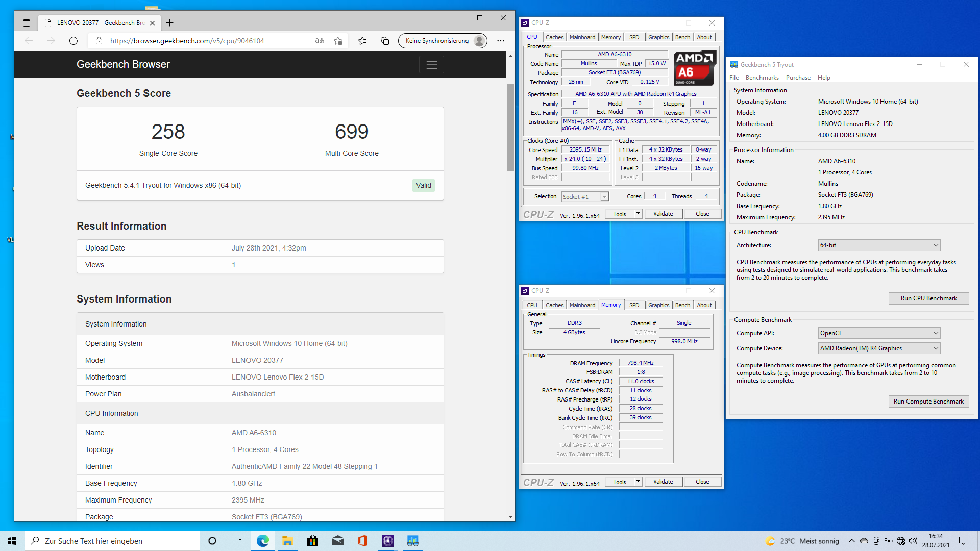
Task: Open Help menu in Geekbench 5
Action: 824,78
